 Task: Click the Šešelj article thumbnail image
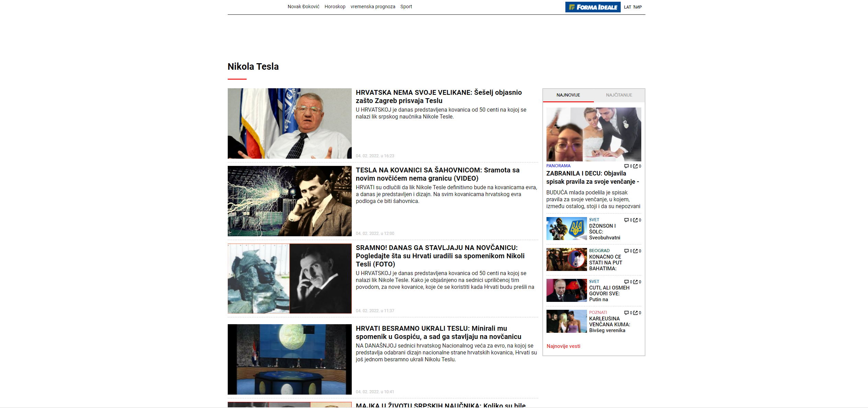(x=290, y=124)
